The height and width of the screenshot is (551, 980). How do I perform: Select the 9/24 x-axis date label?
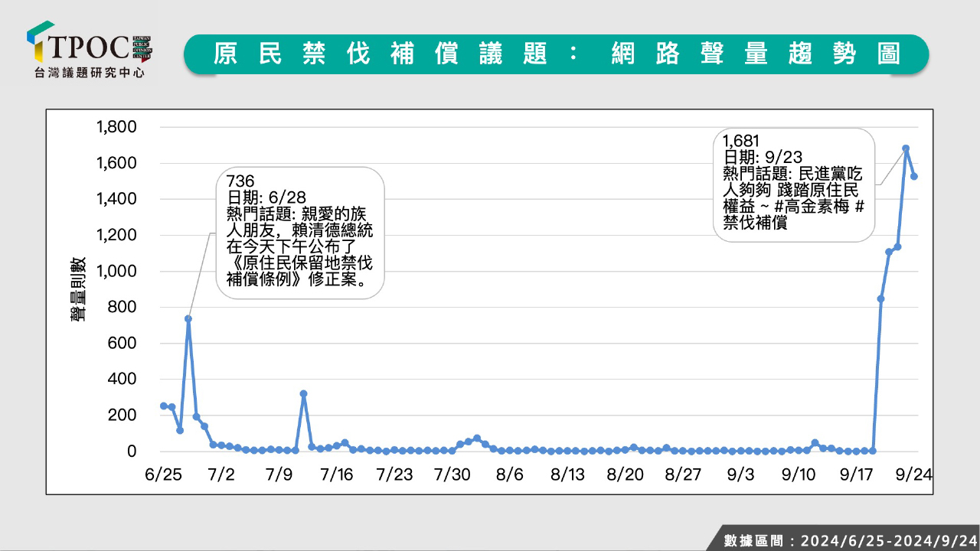coord(913,474)
